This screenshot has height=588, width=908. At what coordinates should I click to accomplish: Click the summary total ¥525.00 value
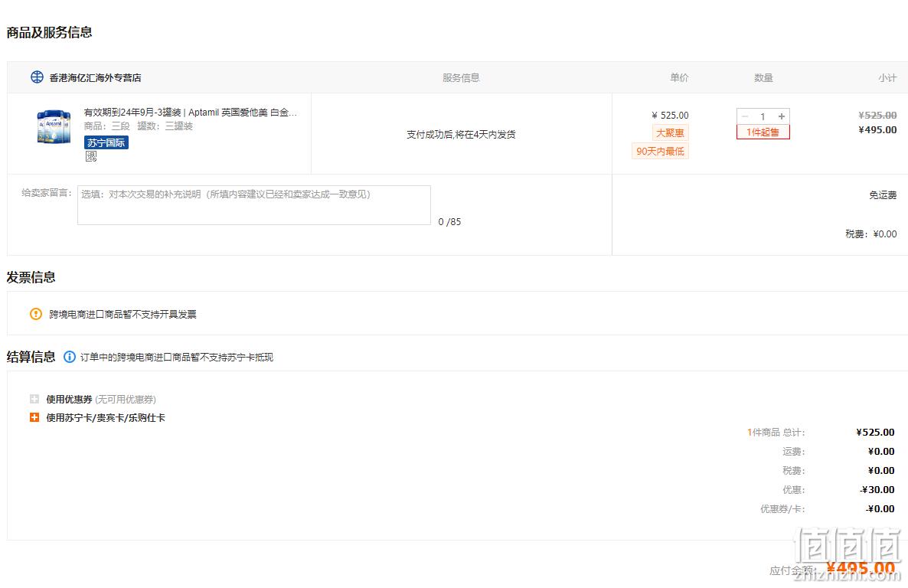(x=876, y=432)
